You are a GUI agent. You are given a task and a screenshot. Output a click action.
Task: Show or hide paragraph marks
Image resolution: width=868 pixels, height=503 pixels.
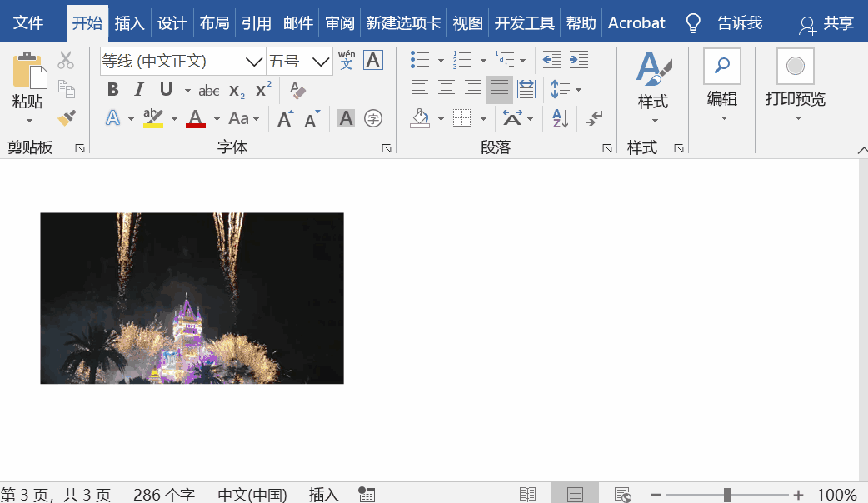(594, 118)
